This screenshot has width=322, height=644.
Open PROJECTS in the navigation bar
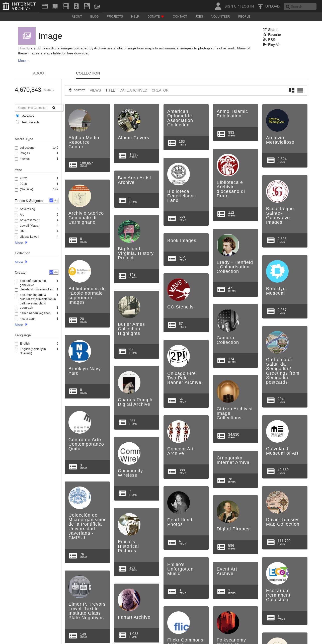tap(115, 17)
